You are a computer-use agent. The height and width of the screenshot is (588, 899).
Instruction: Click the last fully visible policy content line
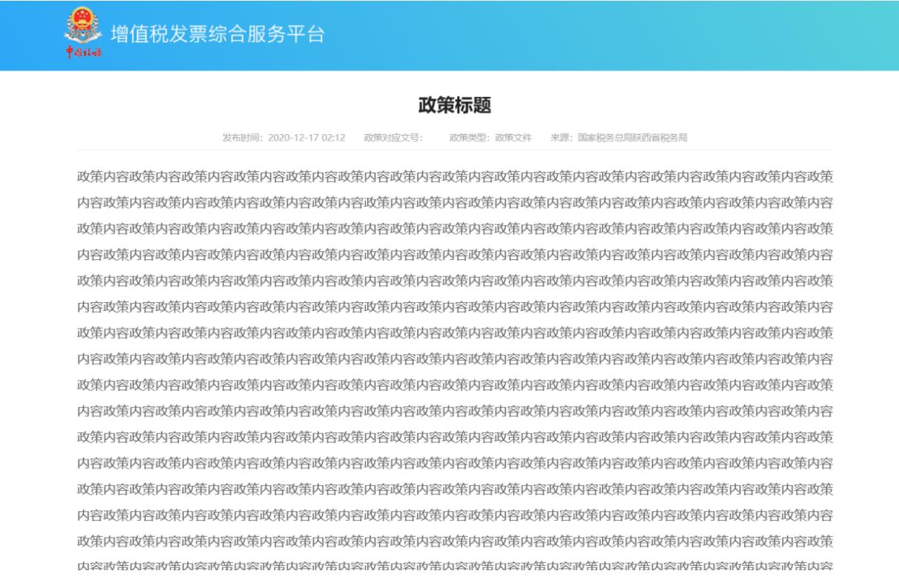pyautogui.click(x=455, y=541)
